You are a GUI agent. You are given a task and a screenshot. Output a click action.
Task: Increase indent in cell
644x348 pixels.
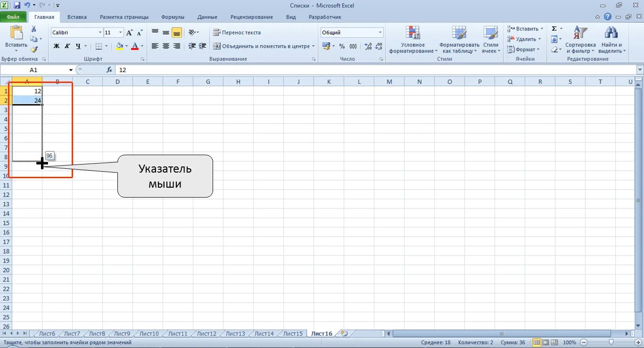[202, 46]
